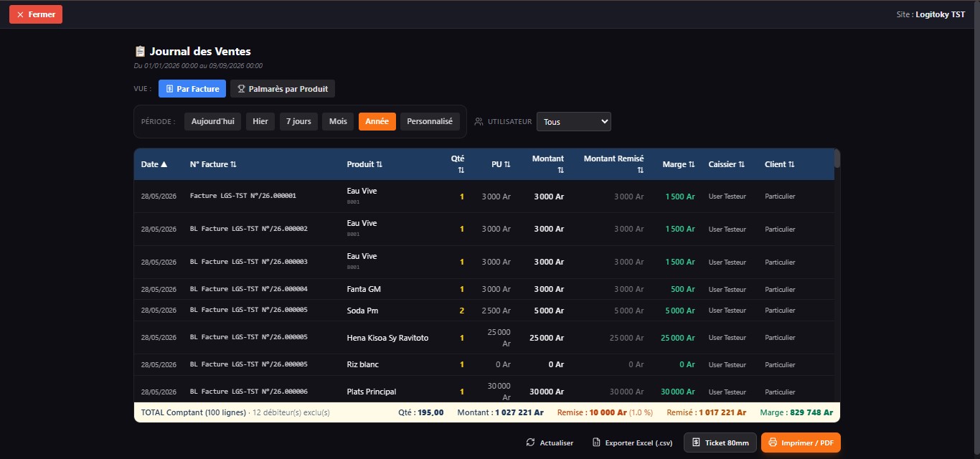The height and width of the screenshot is (459, 980).
Task: Close the journal with Fermer button
Action: tap(36, 14)
